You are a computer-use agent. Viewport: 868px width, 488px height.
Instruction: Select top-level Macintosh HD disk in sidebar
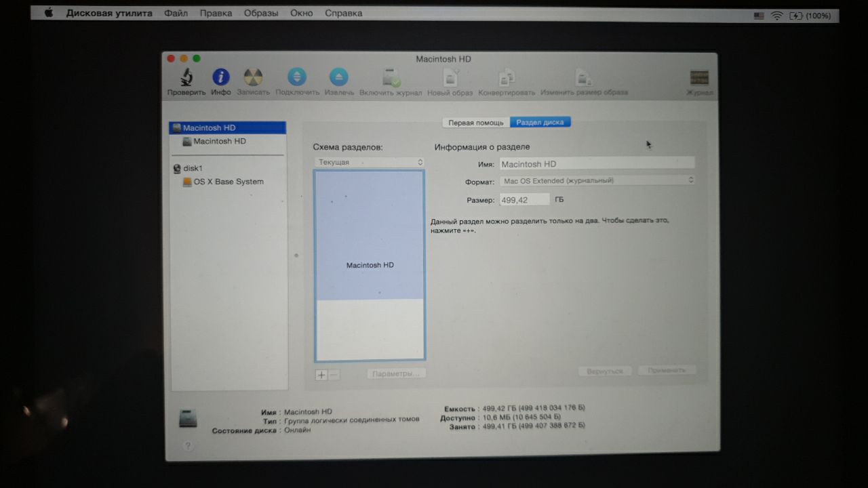pyautogui.click(x=228, y=127)
